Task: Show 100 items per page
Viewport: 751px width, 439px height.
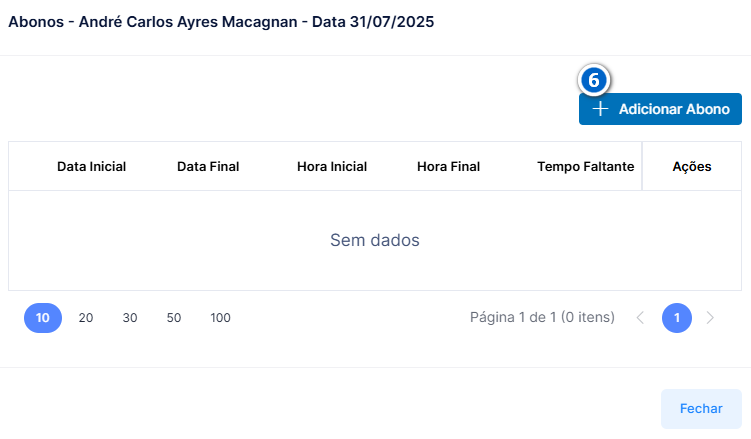Action: click(x=220, y=318)
